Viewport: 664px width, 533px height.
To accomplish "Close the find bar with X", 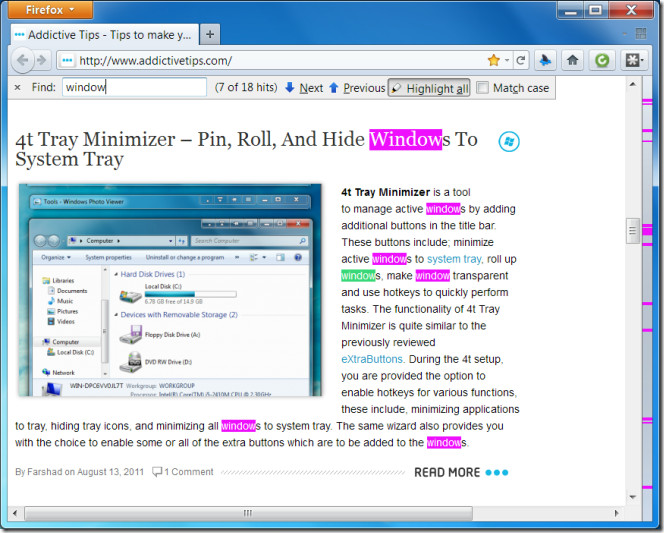I will tap(17, 88).
